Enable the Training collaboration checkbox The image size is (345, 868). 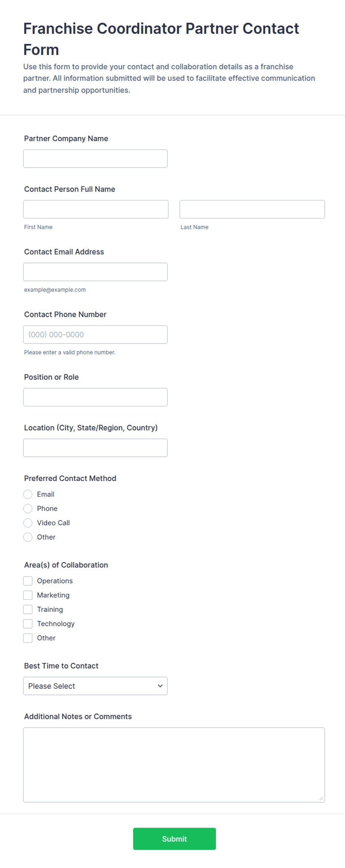click(x=28, y=609)
